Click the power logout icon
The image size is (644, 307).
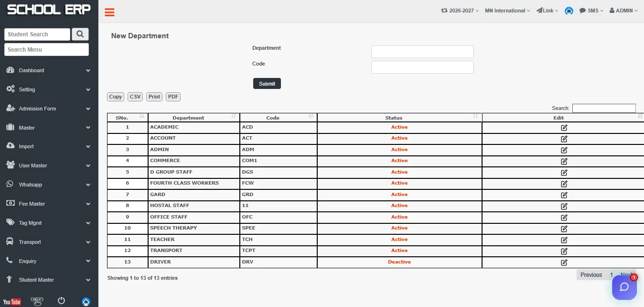(61, 301)
